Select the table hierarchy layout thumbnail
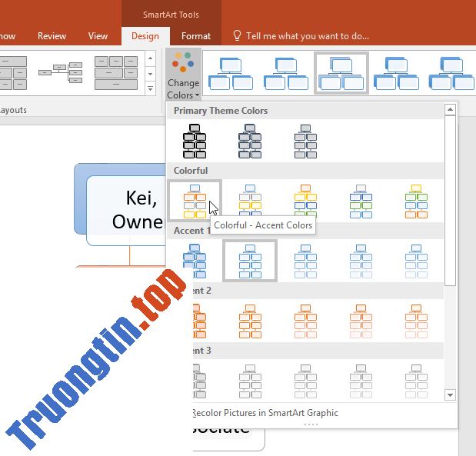This screenshot has height=456, width=476. (116, 73)
